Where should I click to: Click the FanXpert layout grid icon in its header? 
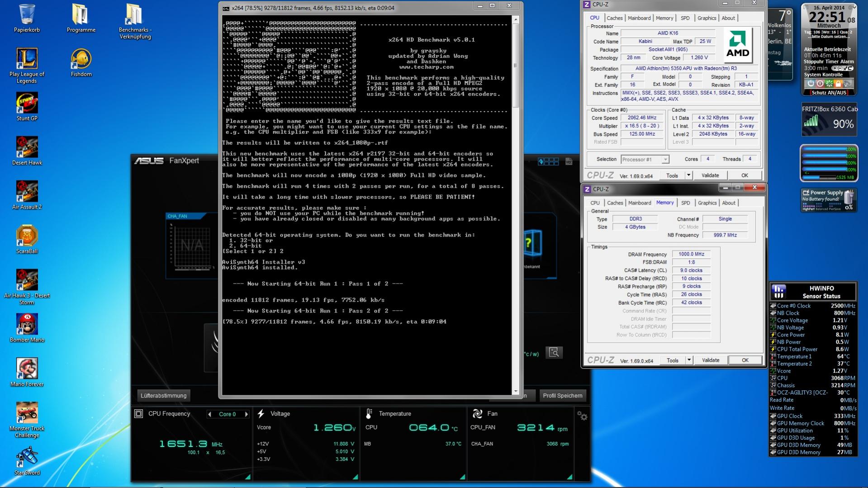(548, 161)
